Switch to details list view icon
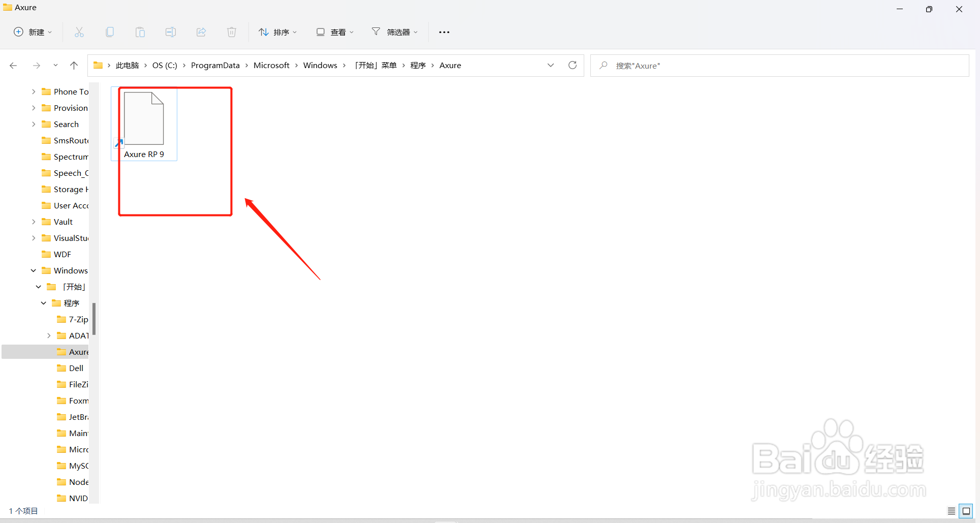The height and width of the screenshot is (523, 980). coord(951,511)
